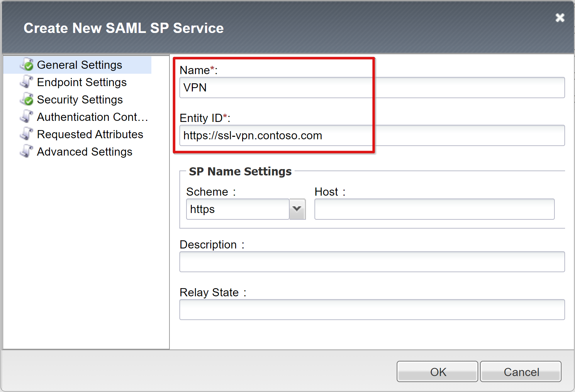Image resolution: width=575 pixels, height=392 pixels.
Task: Close the Create New SAML SP Service dialog
Action: [x=560, y=18]
